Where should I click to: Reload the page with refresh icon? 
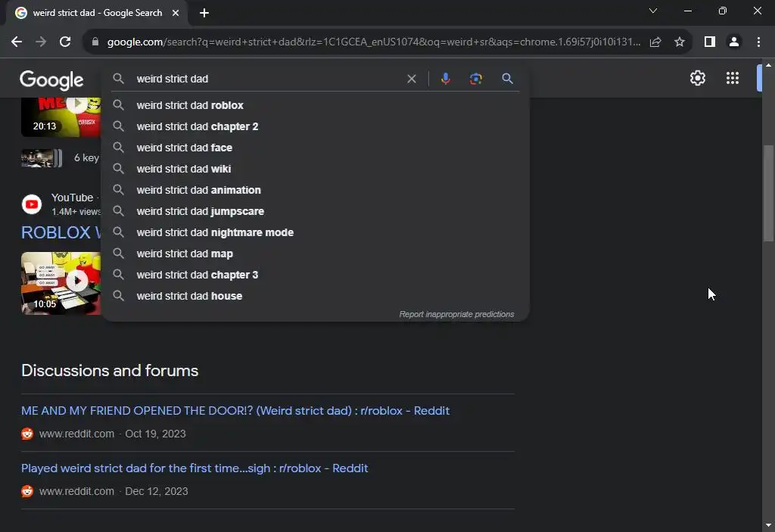point(65,42)
